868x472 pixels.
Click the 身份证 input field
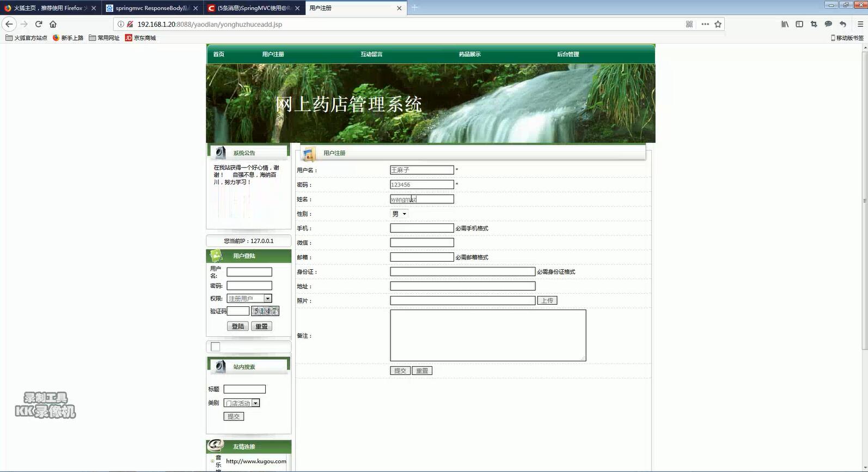[x=463, y=271]
